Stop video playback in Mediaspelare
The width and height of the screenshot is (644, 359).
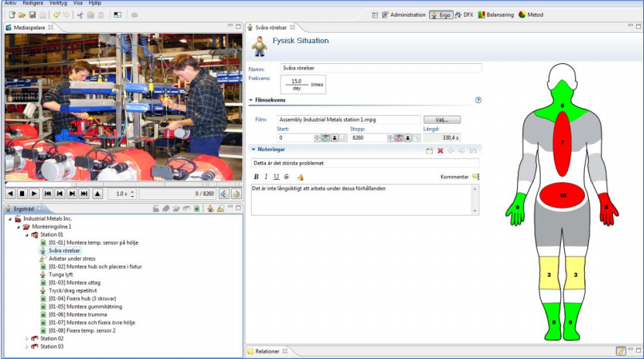22,193
